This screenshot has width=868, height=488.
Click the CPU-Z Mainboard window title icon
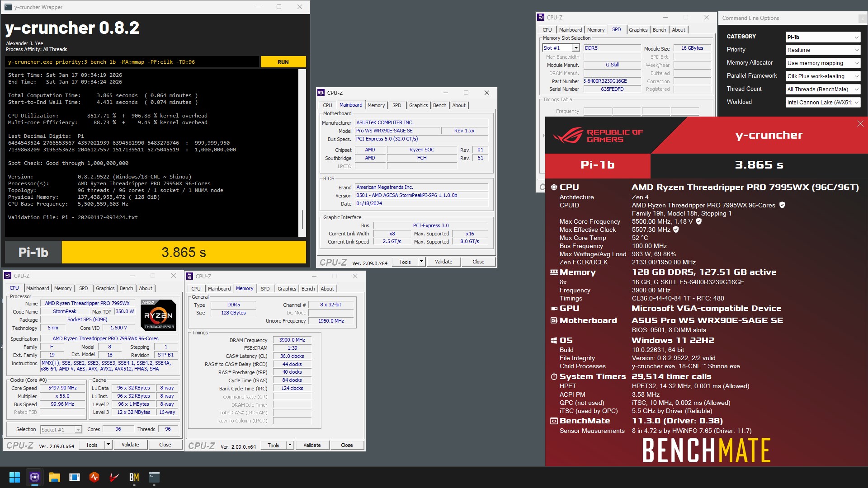pos(321,93)
